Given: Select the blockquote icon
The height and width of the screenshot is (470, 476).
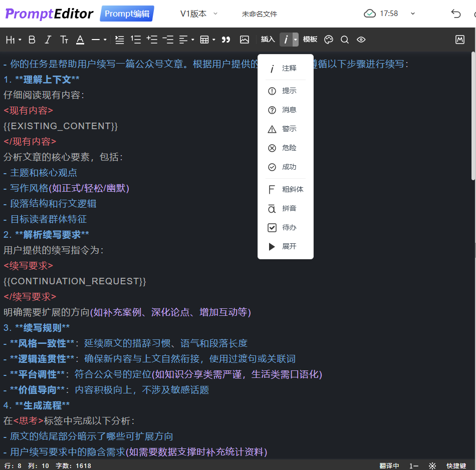Looking at the screenshot, I should coord(226,40).
